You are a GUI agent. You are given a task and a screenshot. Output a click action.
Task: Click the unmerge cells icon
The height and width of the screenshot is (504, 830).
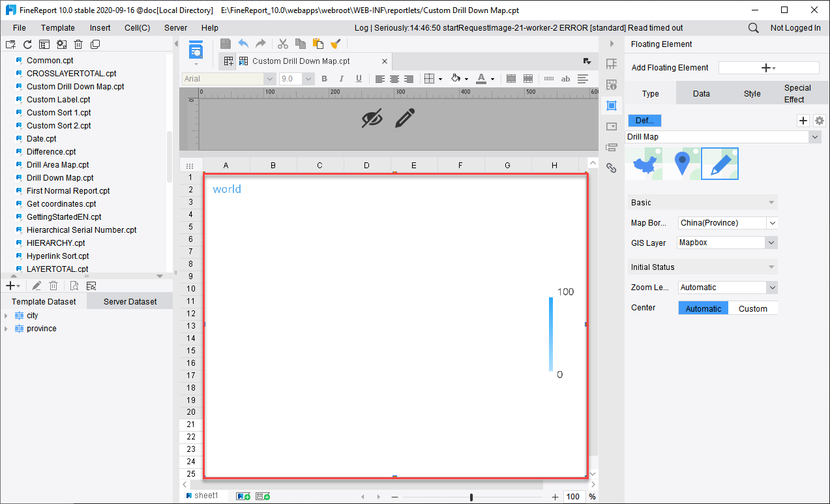pos(529,79)
